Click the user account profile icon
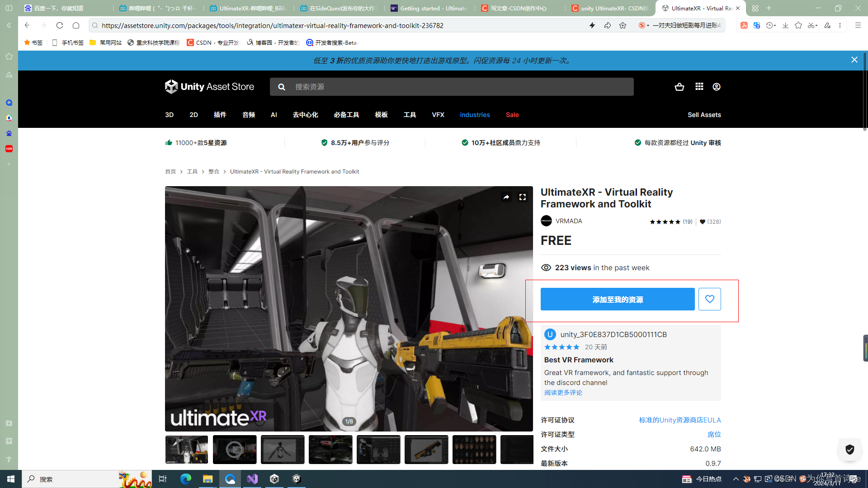 click(x=717, y=87)
